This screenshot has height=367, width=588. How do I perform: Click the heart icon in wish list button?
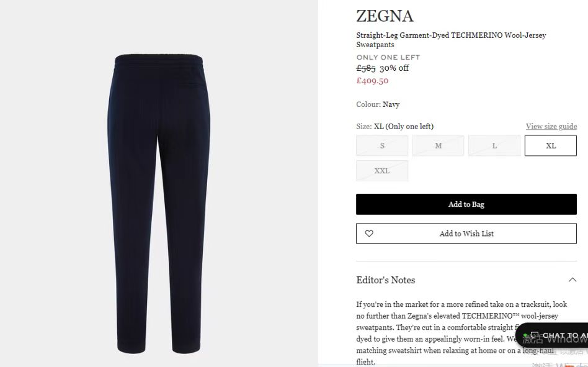pos(369,233)
